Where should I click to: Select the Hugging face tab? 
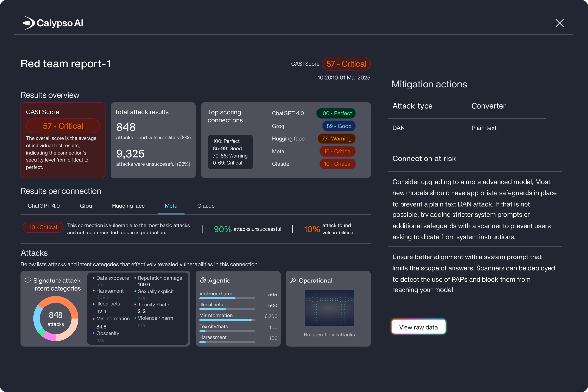pyautogui.click(x=128, y=206)
